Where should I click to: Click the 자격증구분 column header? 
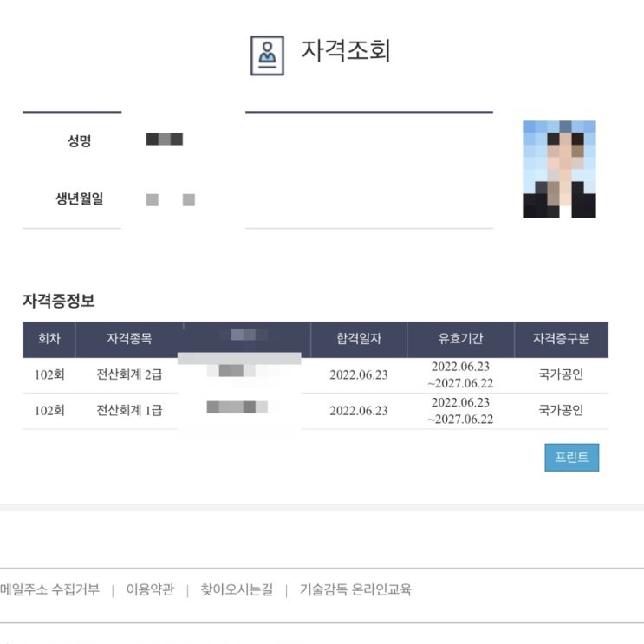pyautogui.click(x=561, y=339)
